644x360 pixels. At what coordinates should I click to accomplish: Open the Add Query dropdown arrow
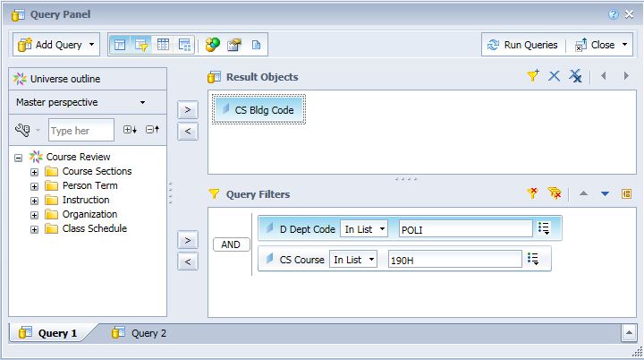(x=91, y=45)
